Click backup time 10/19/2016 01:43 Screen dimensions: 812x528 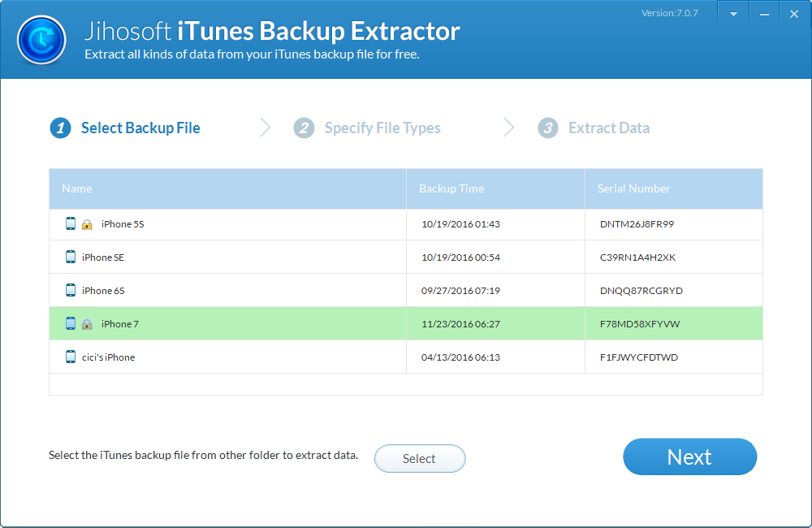[460, 224]
